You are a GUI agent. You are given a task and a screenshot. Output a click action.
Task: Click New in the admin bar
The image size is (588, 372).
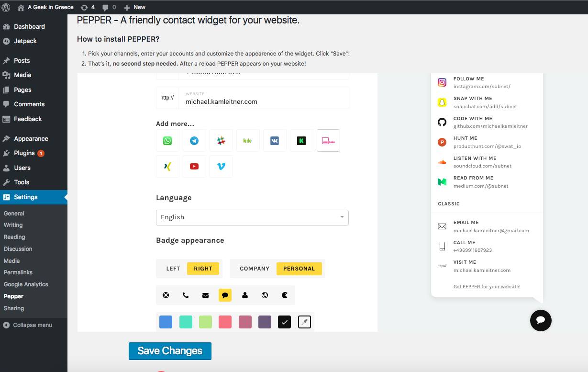134,7
